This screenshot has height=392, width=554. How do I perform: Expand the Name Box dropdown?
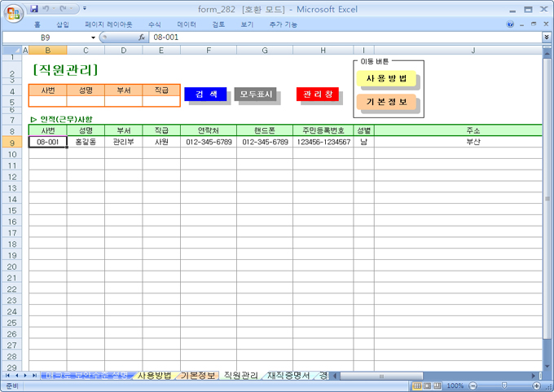pos(93,37)
